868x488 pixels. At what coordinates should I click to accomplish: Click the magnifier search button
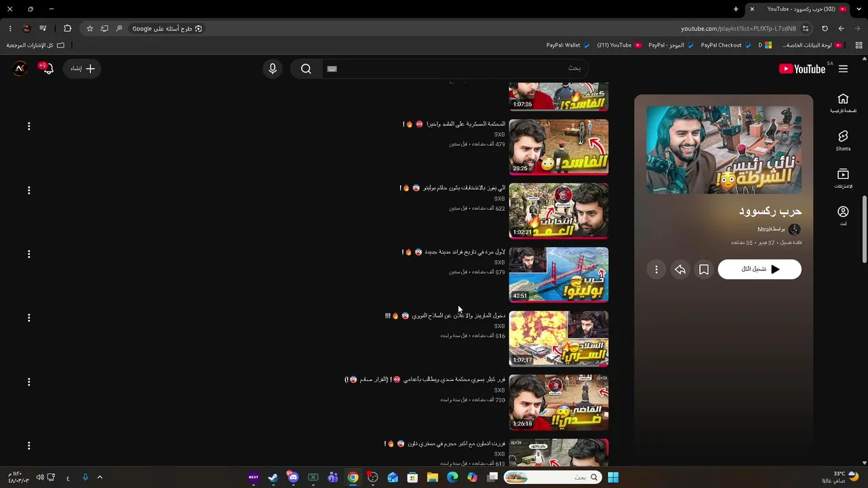coord(306,68)
